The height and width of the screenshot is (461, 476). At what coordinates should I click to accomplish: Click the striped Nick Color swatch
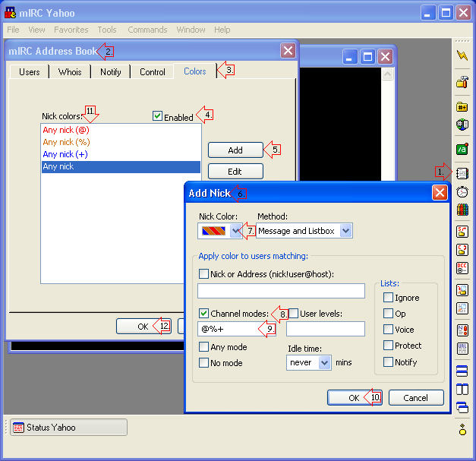(214, 231)
